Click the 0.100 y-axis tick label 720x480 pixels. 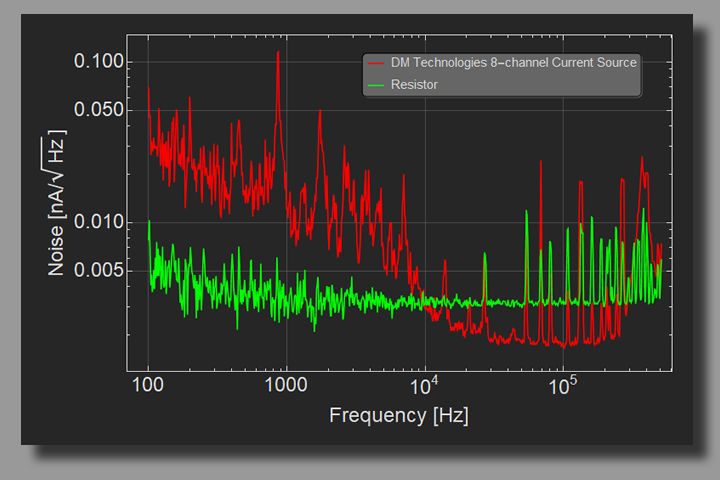pyautogui.click(x=99, y=62)
